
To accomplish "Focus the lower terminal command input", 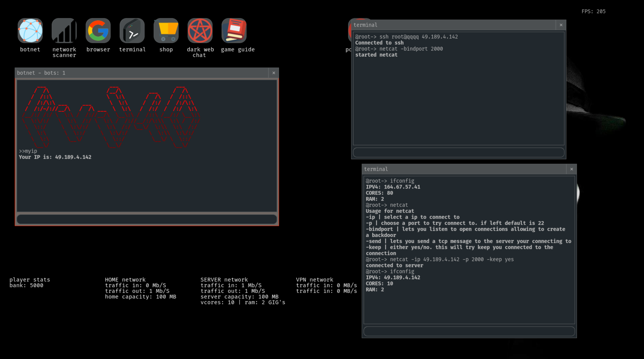I will (469, 331).
